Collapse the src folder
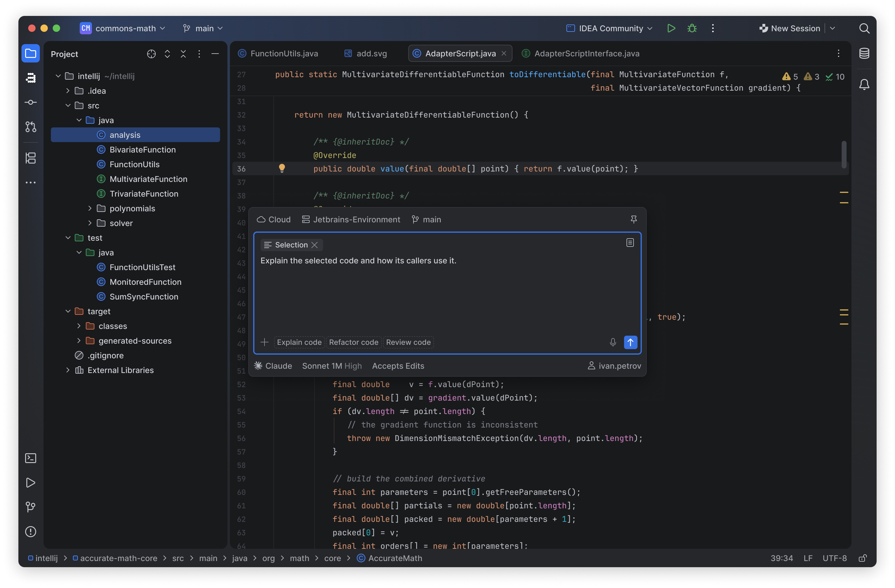895x588 pixels. pyautogui.click(x=68, y=106)
